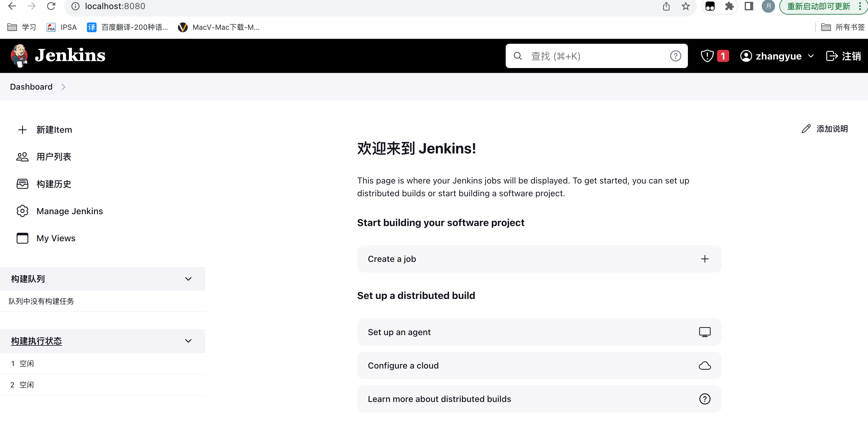The width and height of the screenshot is (868, 429).
Task: Click the plus icon on Create a job
Action: (x=705, y=259)
